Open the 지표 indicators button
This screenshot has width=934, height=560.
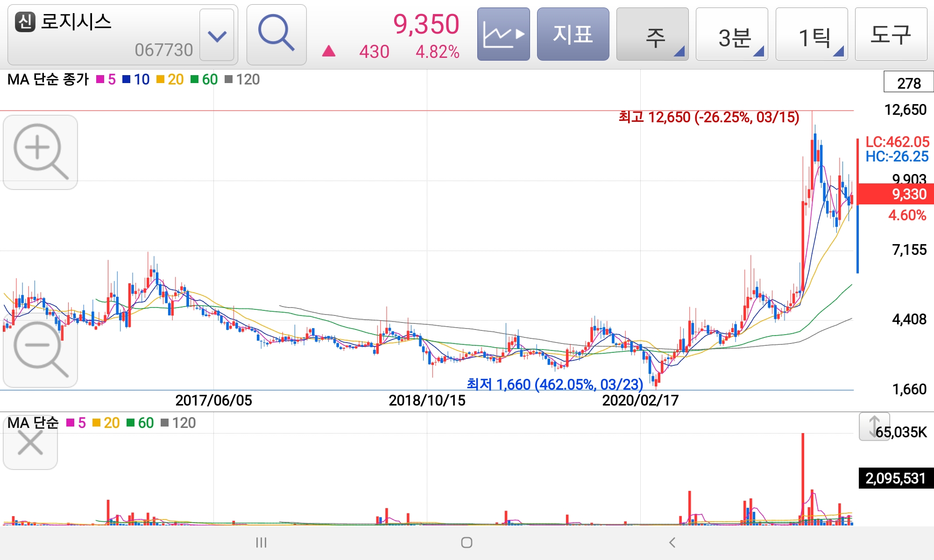coord(573,34)
